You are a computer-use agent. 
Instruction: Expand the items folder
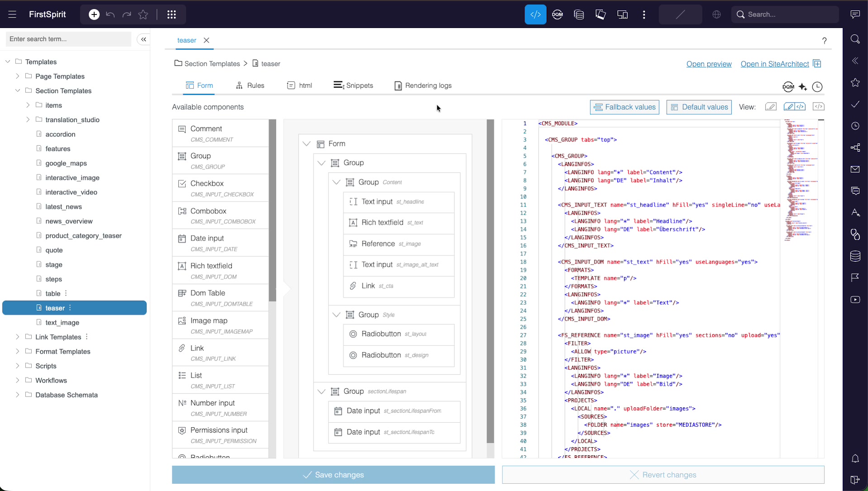[x=28, y=105]
